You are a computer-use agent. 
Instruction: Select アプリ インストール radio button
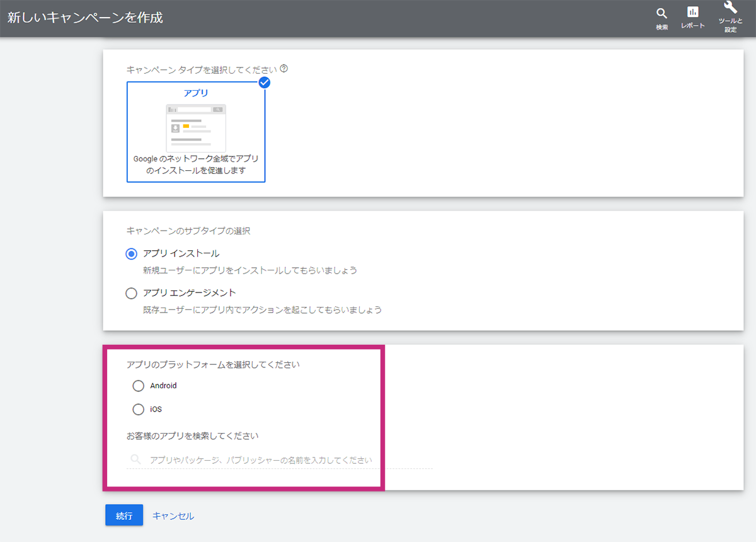click(x=131, y=254)
